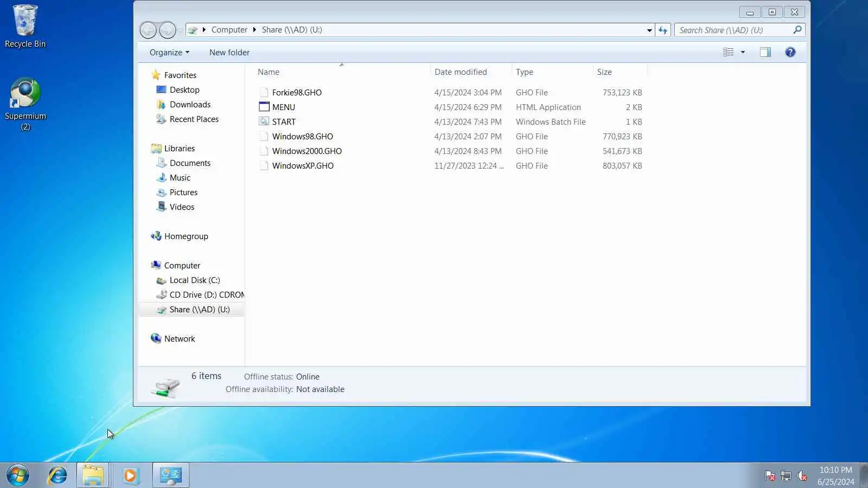Open the network tray icon
This screenshot has height=488, width=868.
(x=786, y=476)
